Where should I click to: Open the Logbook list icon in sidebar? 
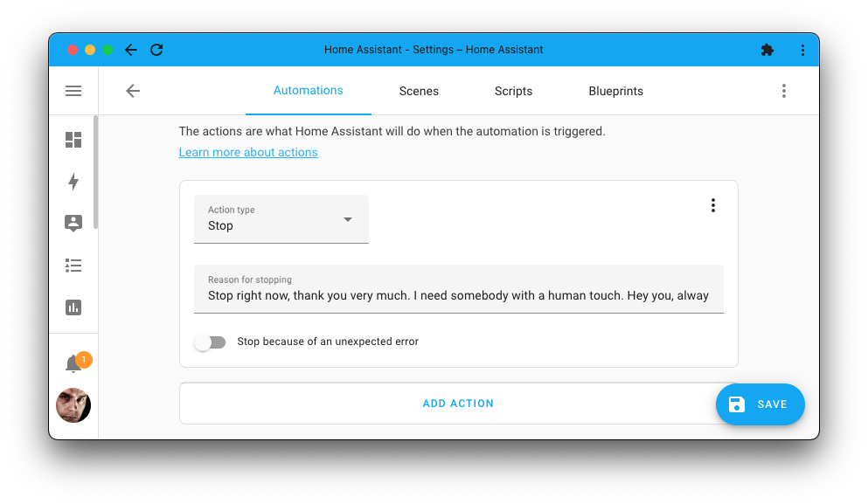point(73,266)
